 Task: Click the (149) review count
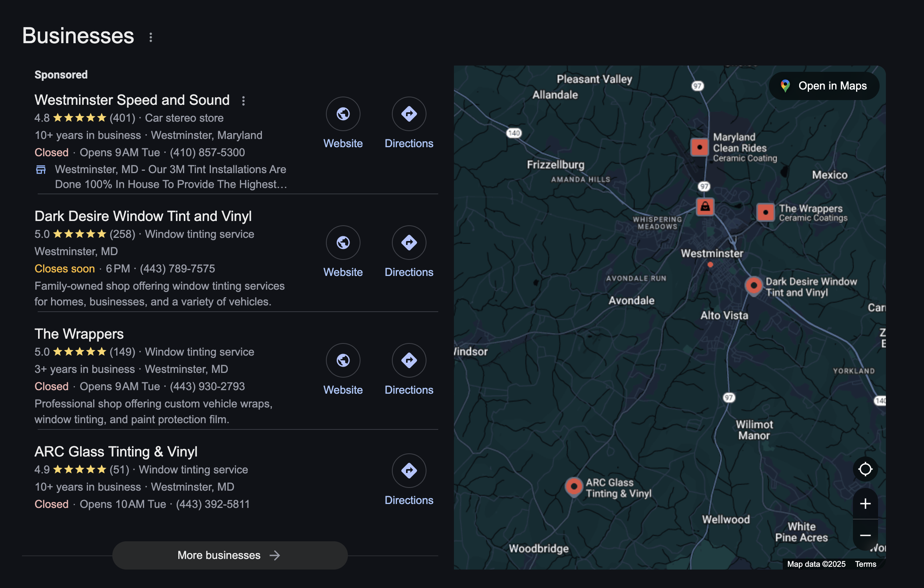(122, 352)
